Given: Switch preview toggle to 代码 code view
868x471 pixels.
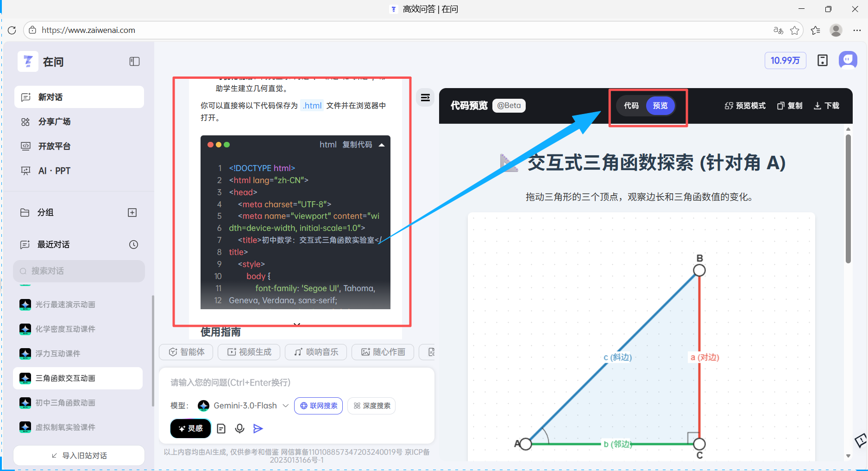Looking at the screenshot, I should pyautogui.click(x=631, y=106).
